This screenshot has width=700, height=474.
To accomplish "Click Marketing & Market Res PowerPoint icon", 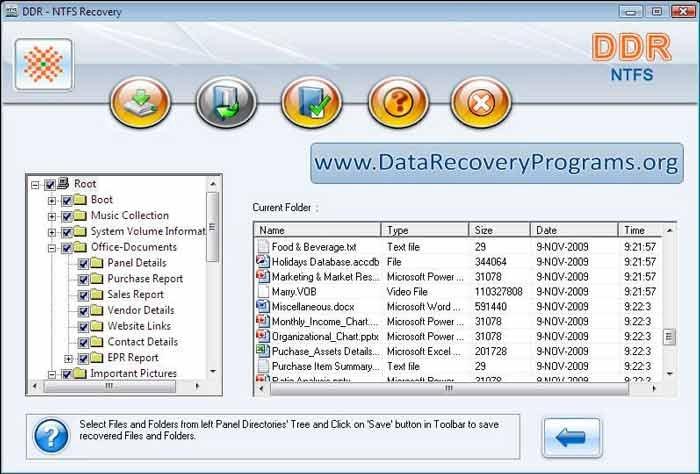I will coord(263,276).
